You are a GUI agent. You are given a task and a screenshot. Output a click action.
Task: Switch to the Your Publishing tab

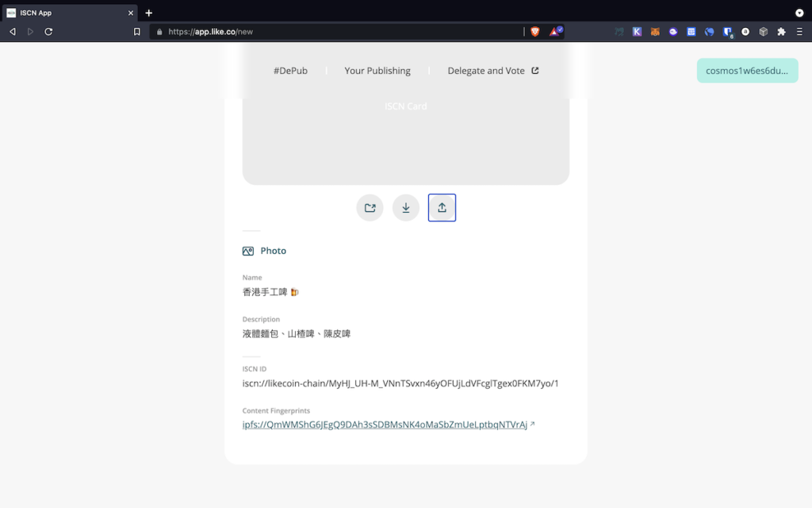(377, 71)
